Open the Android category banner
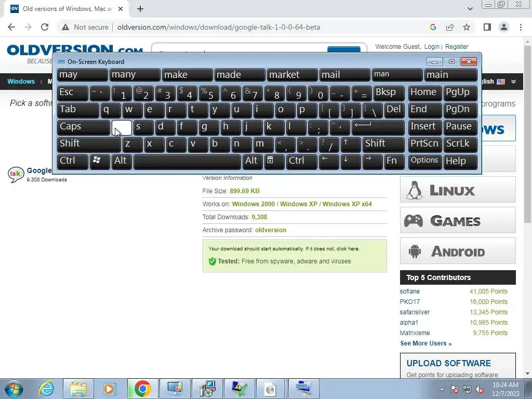The image size is (532, 399). 458,251
